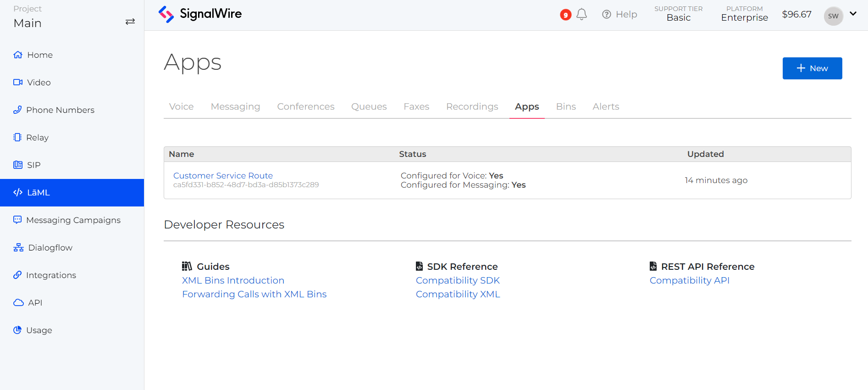Open the Customer Service Route app
This screenshot has height=390, width=868.
[223, 176]
